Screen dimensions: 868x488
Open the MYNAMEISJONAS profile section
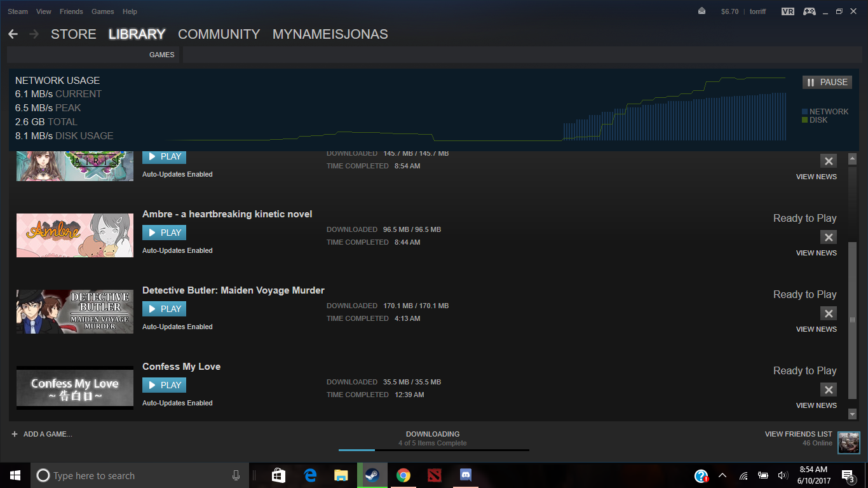330,34
